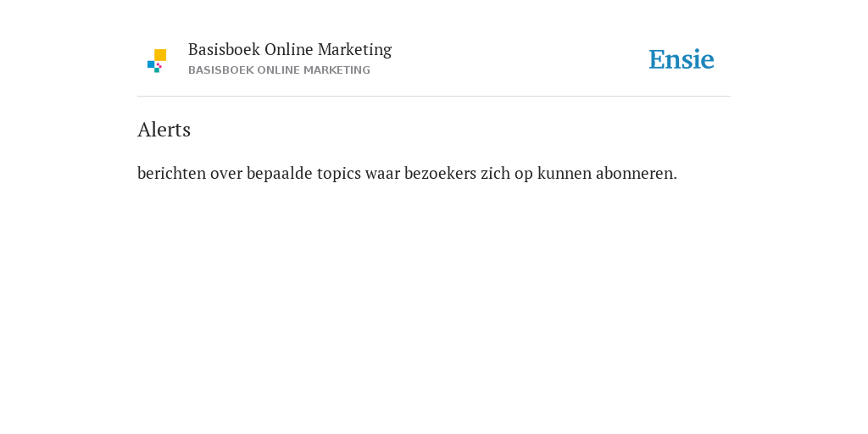
Task: Click the word 'Online' in the title
Action: [288, 49]
